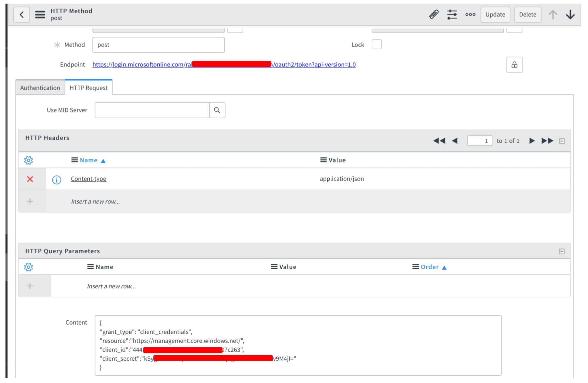The height and width of the screenshot is (383, 588).
Task: Open the personalize form sliders icon
Action: pos(452,14)
